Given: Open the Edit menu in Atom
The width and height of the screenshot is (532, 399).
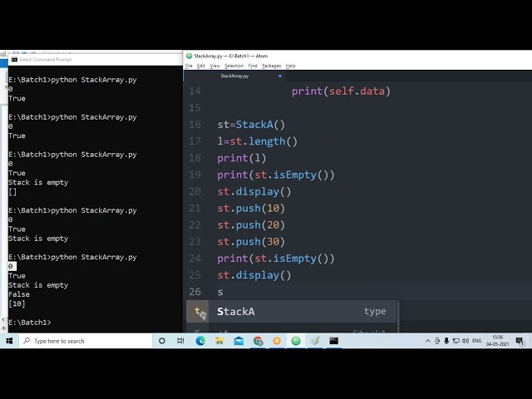Looking at the screenshot, I should 201,66.
